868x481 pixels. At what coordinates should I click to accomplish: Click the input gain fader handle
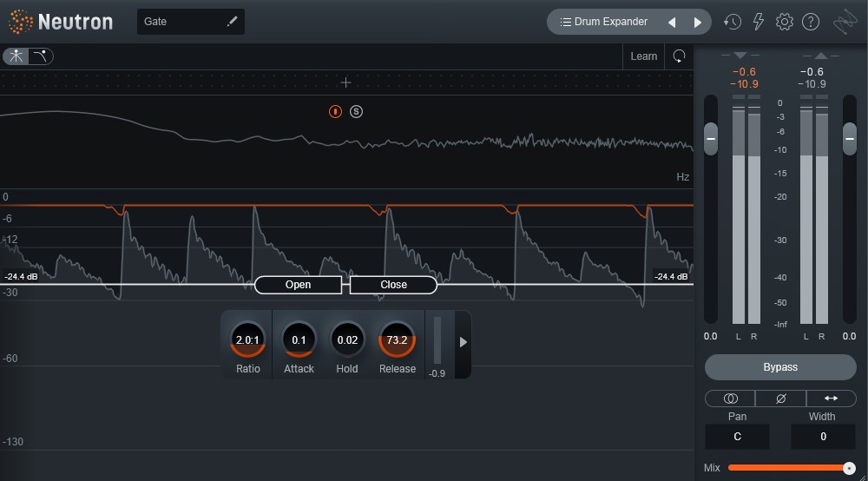(710, 138)
